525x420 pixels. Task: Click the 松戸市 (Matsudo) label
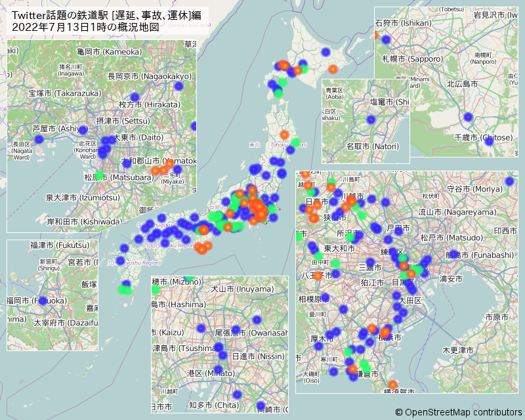[451, 238]
